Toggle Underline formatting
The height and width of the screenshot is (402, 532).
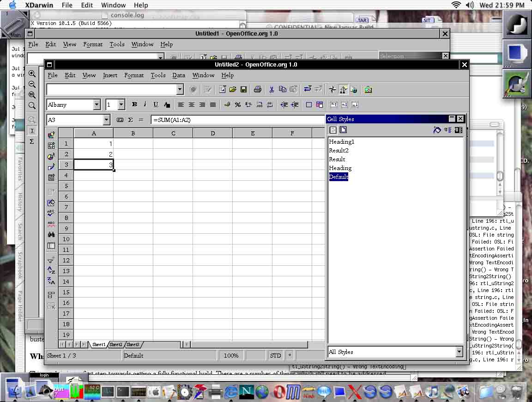(156, 104)
